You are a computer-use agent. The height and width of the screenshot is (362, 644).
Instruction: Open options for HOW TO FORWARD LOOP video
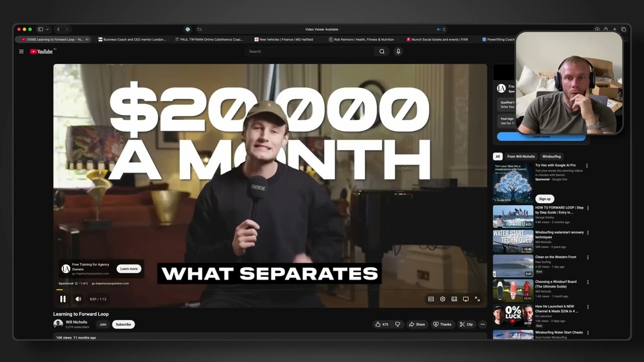tap(588, 208)
